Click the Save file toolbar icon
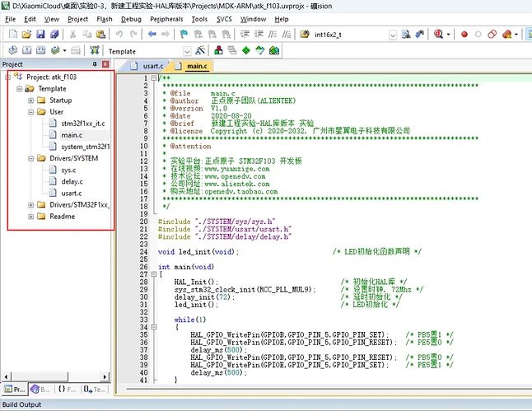This screenshot has height=411, width=532. [x=41, y=35]
